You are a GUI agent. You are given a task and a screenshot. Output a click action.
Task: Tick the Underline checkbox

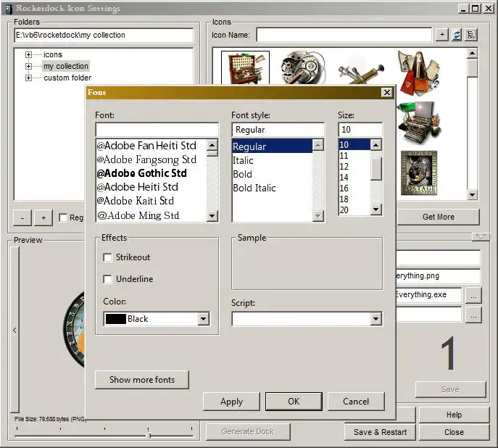(108, 279)
